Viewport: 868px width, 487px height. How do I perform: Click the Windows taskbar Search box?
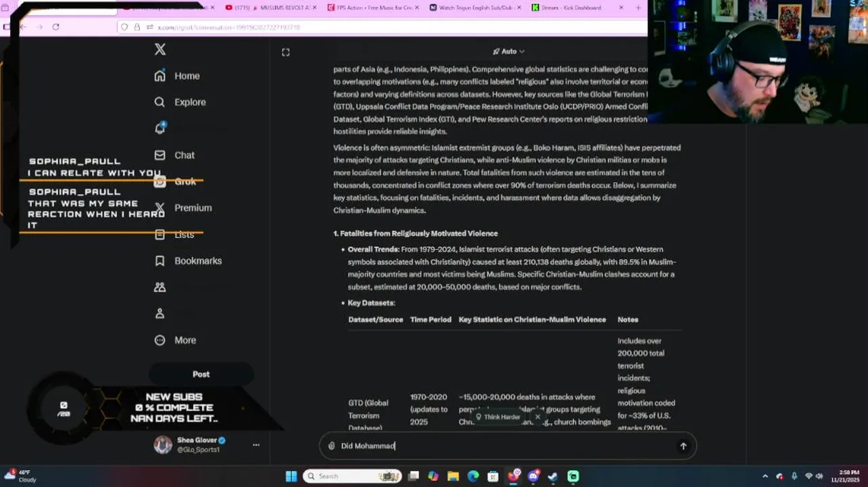click(352, 476)
